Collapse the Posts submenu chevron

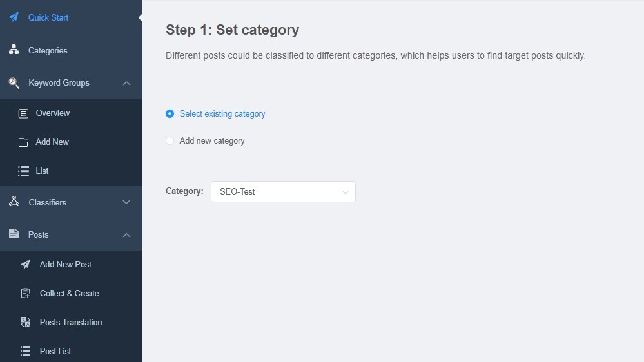coord(126,235)
